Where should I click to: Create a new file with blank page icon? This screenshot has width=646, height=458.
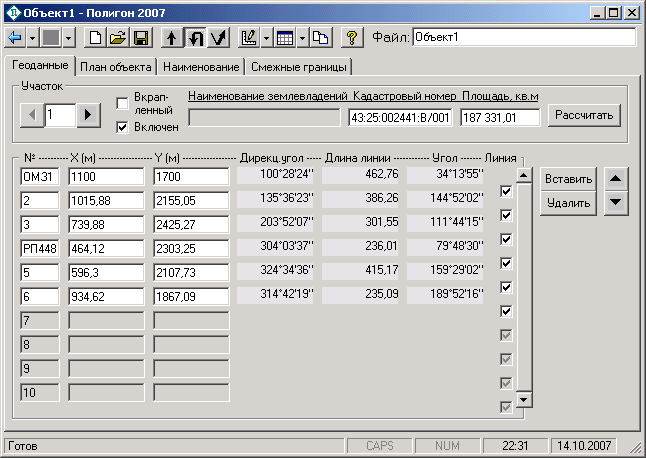pyautogui.click(x=96, y=38)
